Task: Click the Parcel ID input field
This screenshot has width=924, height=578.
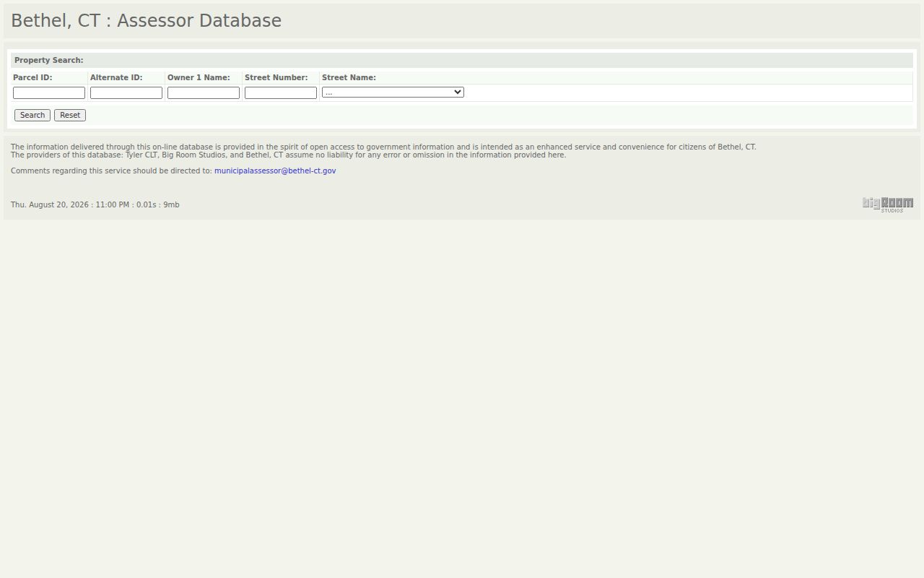Action: click(x=49, y=92)
